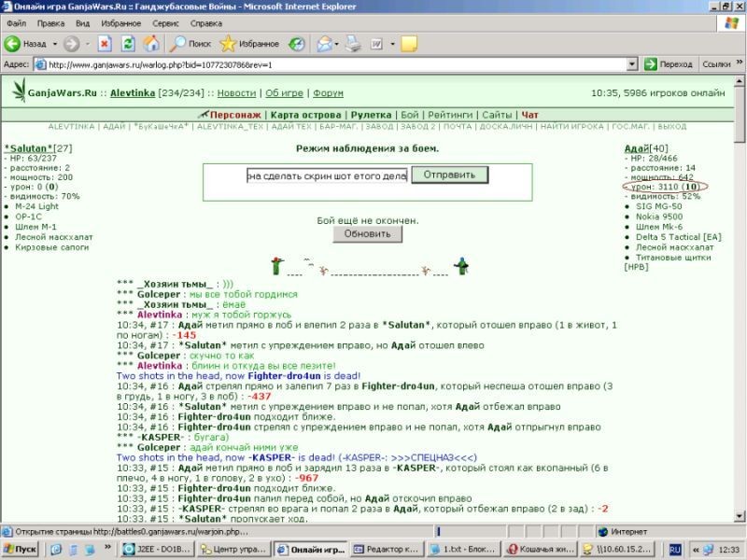The height and width of the screenshot is (560, 747).
Task: Click the Обновить button
Action: pos(367,234)
